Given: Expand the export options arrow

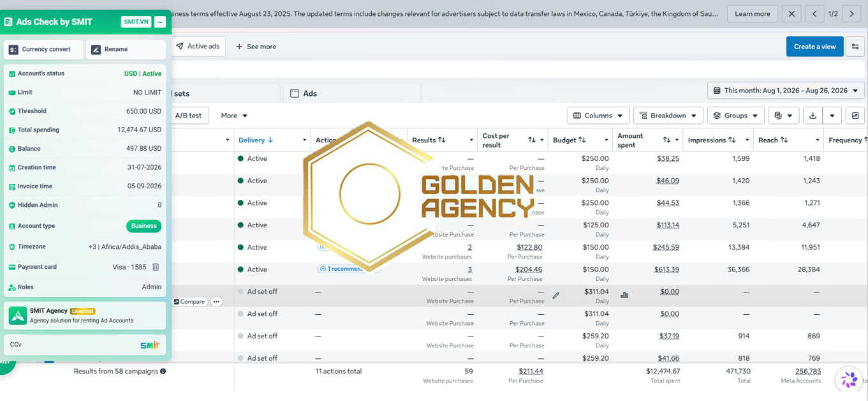Looking at the screenshot, I should pos(832,116).
